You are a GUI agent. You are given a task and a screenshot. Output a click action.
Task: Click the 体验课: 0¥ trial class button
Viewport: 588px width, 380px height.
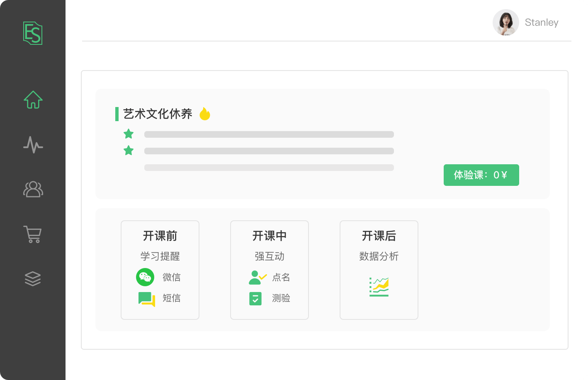click(x=481, y=175)
